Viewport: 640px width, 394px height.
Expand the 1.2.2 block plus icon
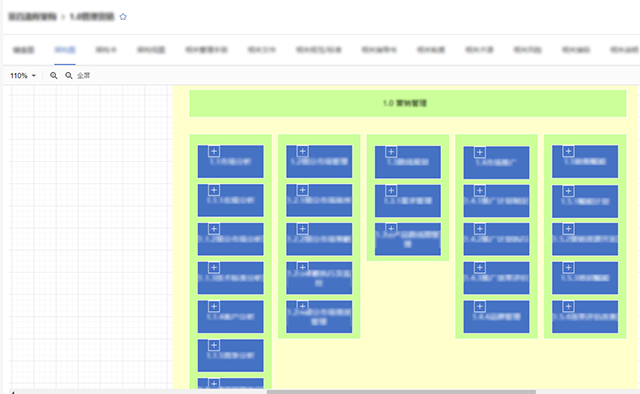tap(302, 229)
